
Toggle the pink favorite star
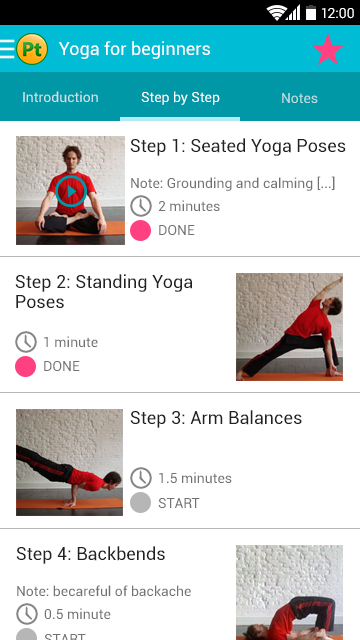328,49
